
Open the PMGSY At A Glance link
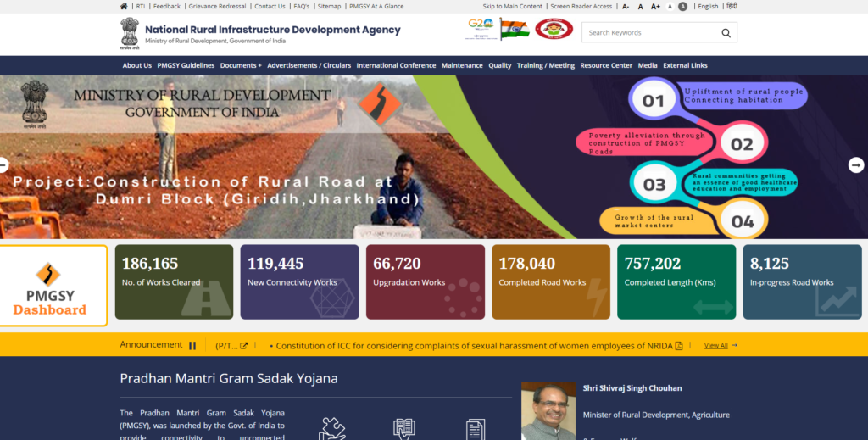click(x=376, y=6)
